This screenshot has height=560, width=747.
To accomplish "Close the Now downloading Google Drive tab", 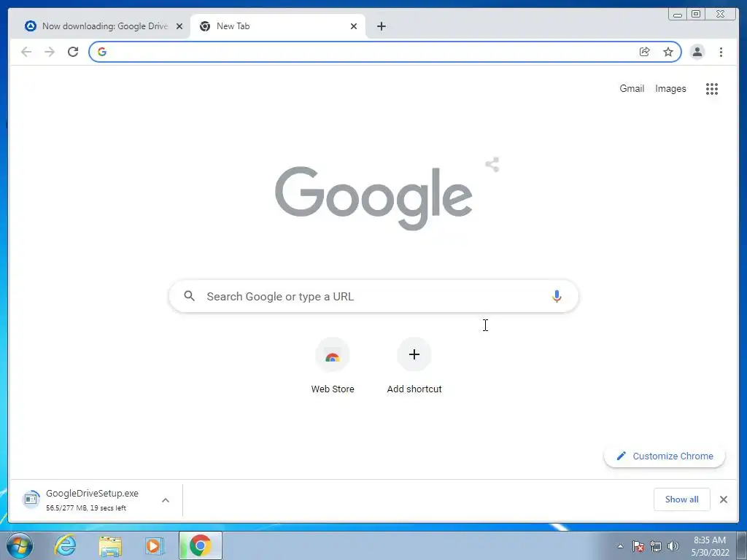I will click(179, 26).
